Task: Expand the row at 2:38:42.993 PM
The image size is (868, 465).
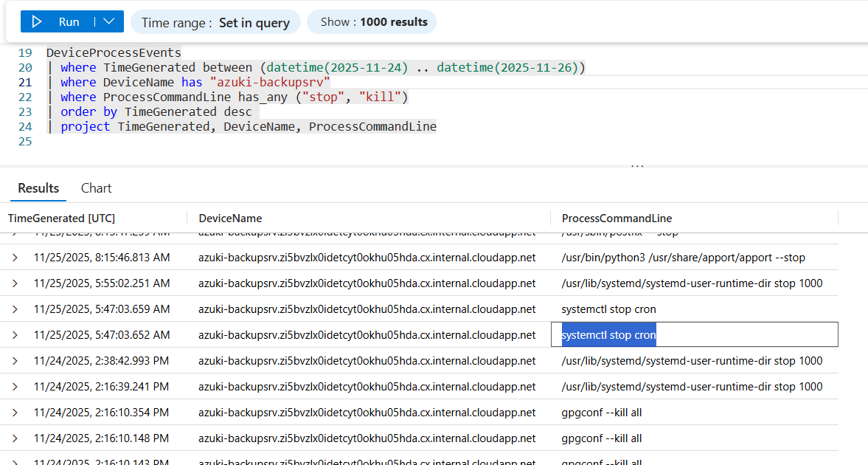Action: 15,361
